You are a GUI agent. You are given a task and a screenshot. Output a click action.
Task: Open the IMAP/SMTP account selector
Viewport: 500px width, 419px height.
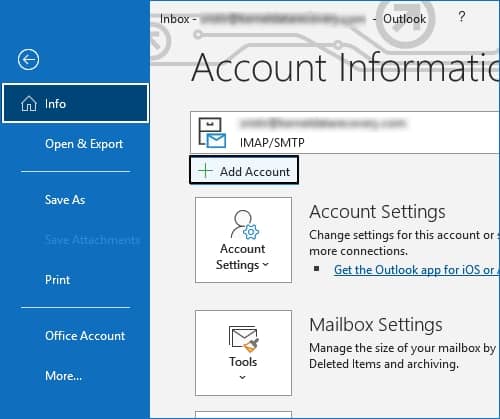tap(345, 132)
